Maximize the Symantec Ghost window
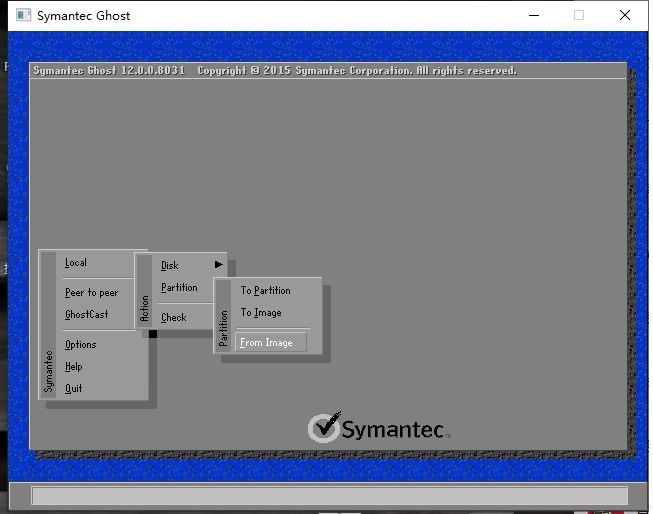 579,16
